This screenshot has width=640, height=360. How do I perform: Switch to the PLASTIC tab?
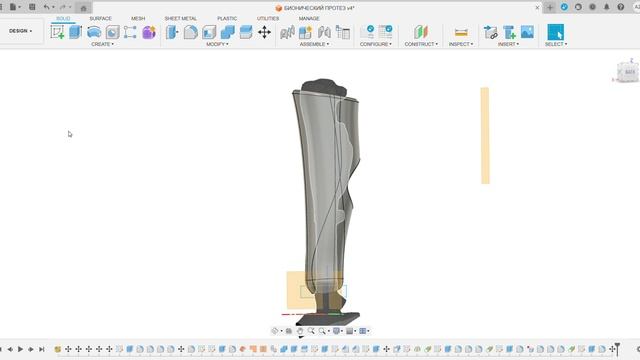227,19
